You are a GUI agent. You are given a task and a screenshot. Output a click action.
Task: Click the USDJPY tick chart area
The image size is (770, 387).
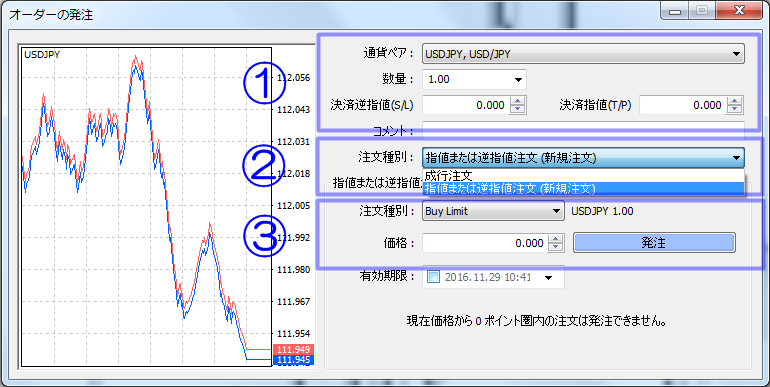coord(146,206)
